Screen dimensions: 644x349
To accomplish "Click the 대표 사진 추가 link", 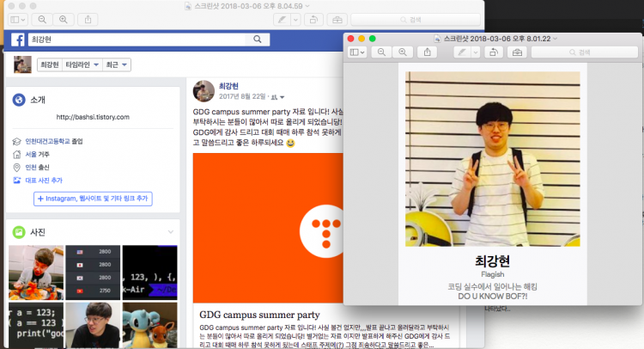I will point(44,181).
